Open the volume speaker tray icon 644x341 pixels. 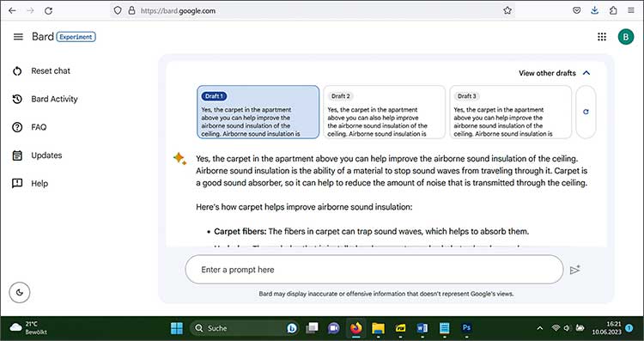pyautogui.click(x=568, y=328)
